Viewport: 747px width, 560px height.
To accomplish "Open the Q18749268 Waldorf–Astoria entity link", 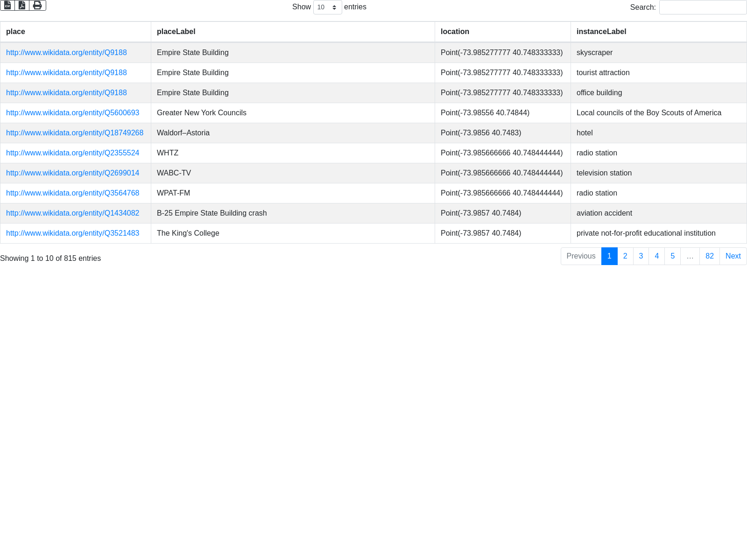I will (x=75, y=133).
